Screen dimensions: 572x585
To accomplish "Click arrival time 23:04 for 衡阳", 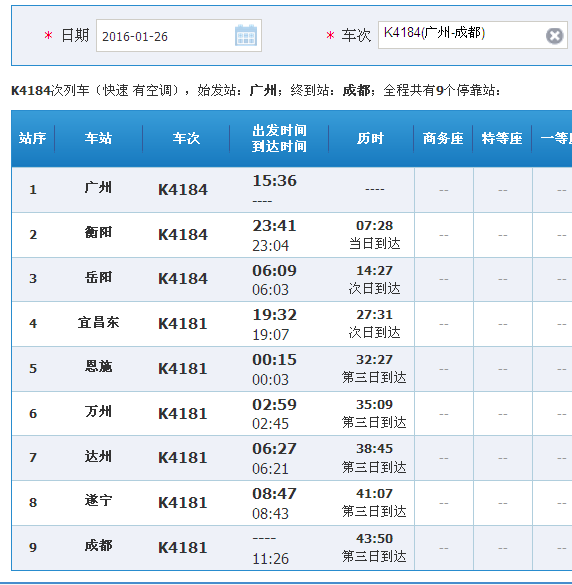I will pos(271,246).
